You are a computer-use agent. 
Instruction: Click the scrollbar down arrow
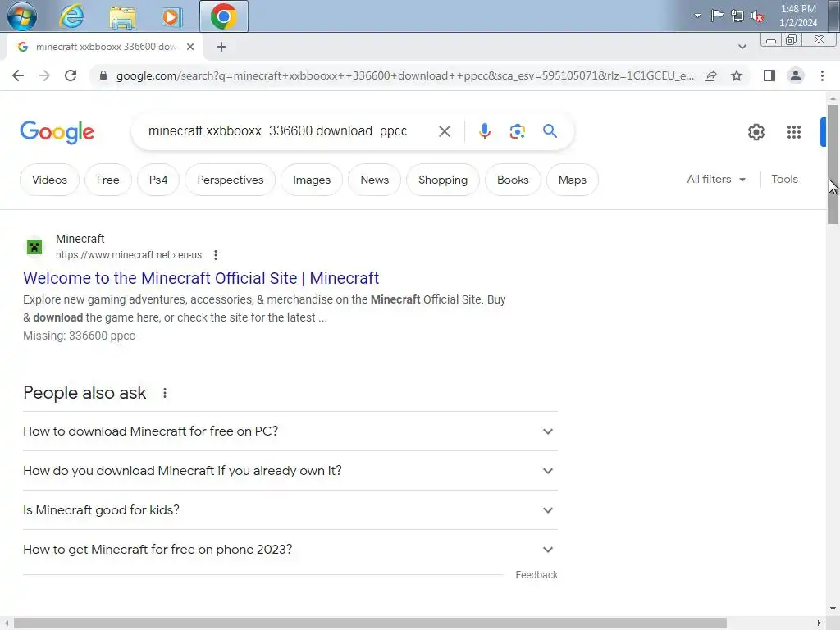pos(833,609)
